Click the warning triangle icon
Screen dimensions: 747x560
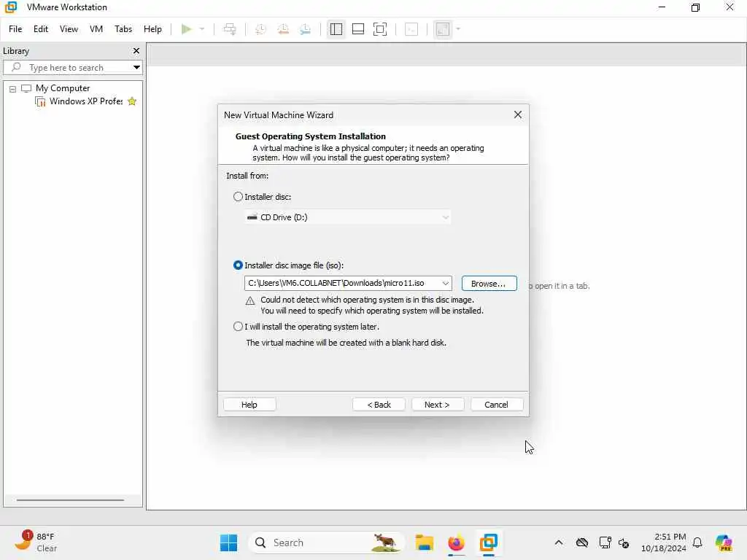pos(250,301)
